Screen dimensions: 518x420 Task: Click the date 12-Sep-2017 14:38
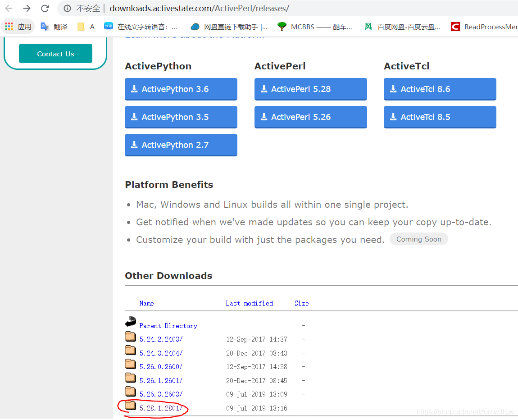257,367
